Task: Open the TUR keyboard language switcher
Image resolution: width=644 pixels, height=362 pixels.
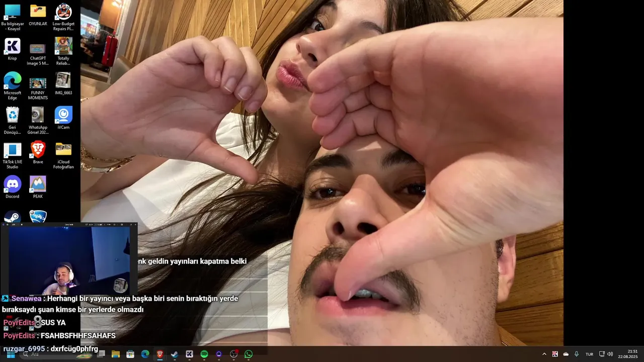Action: (589, 354)
